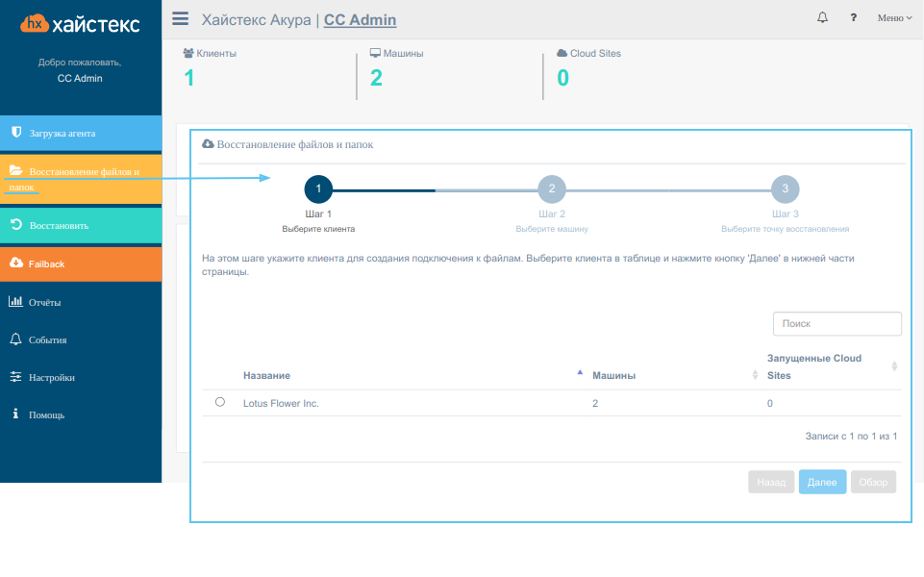Screen dimensions: 924x577
Task: Open Загрузка агента sidebar item
Action: (81, 134)
